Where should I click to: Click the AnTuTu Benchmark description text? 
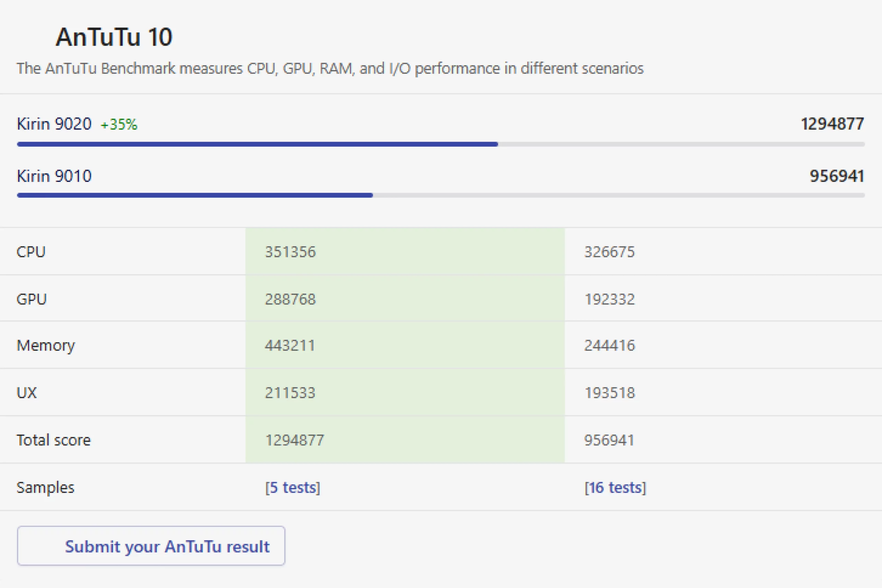[330, 69]
